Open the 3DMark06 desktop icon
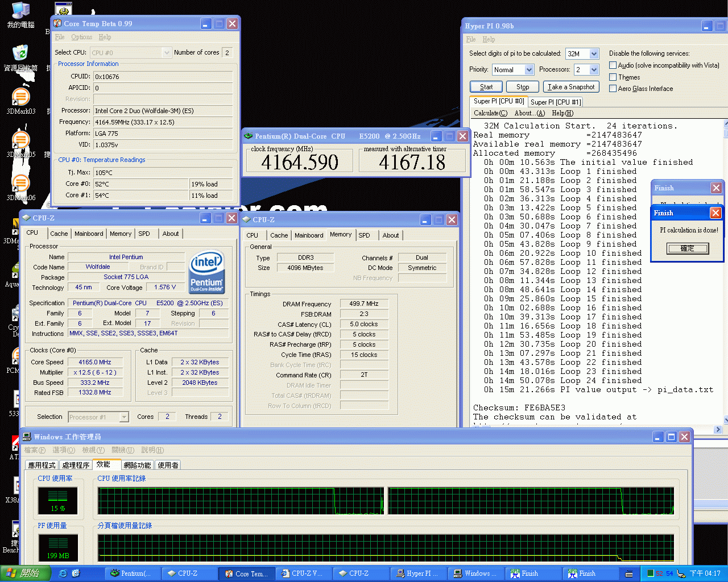This screenshot has width=728, height=582. (20, 187)
